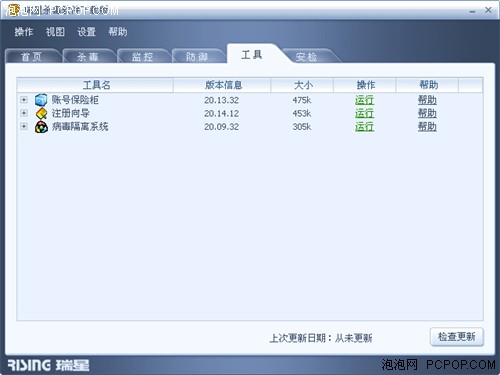Image resolution: width=500 pixels, height=375 pixels.
Task: Open 帮助 link for 注册向导
Action: click(x=427, y=113)
